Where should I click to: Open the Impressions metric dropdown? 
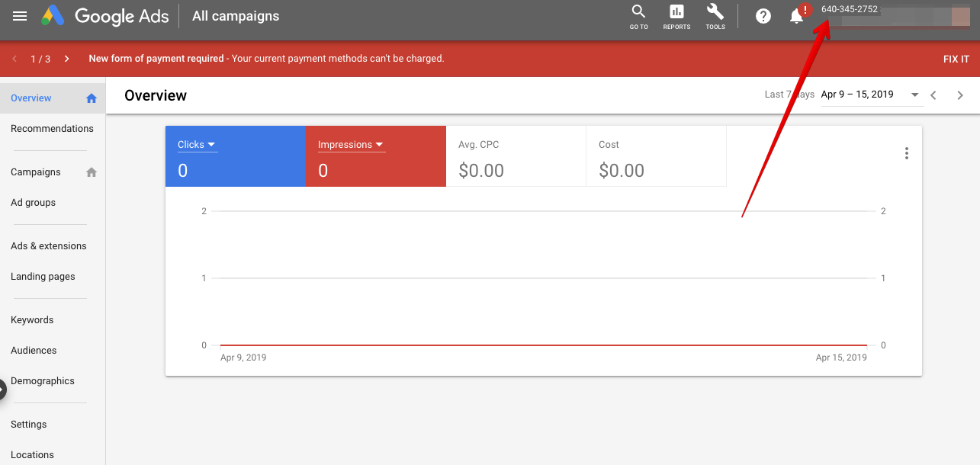tap(351, 145)
